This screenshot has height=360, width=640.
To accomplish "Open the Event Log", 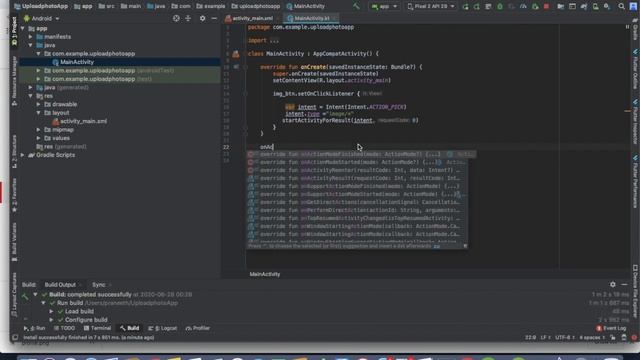I will pyautogui.click(x=611, y=328).
